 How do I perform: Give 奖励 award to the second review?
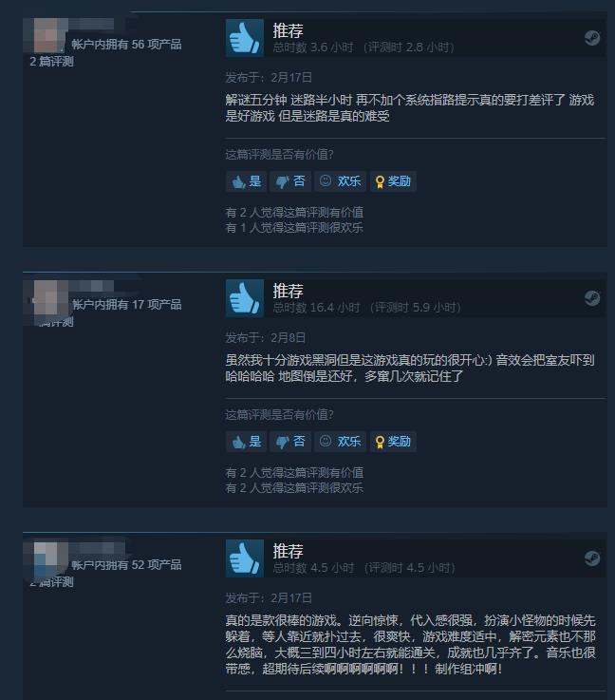[x=393, y=442]
